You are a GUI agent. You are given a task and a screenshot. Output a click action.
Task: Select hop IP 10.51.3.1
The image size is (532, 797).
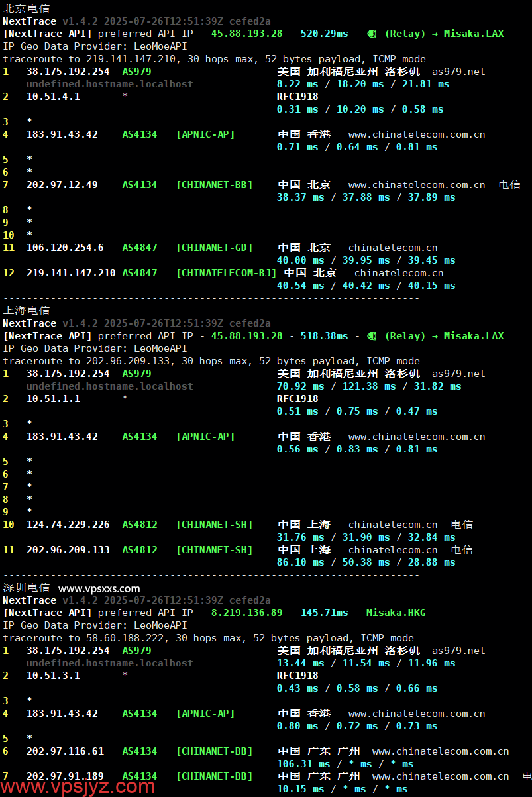tap(53, 676)
